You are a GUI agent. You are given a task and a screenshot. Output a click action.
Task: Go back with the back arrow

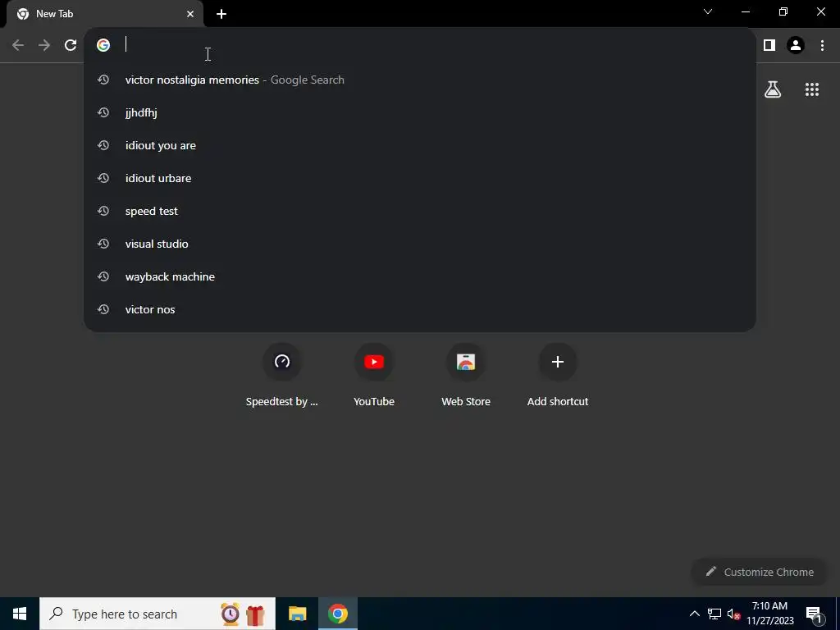(18, 45)
